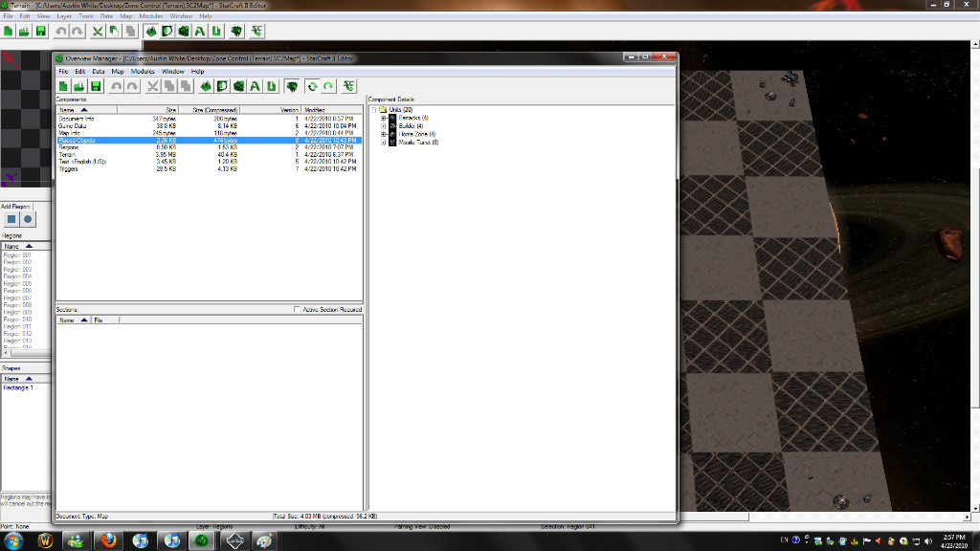Click Terrain module icon in Terrain window toolbar
980x551 pixels.
[x=151, y=31]
